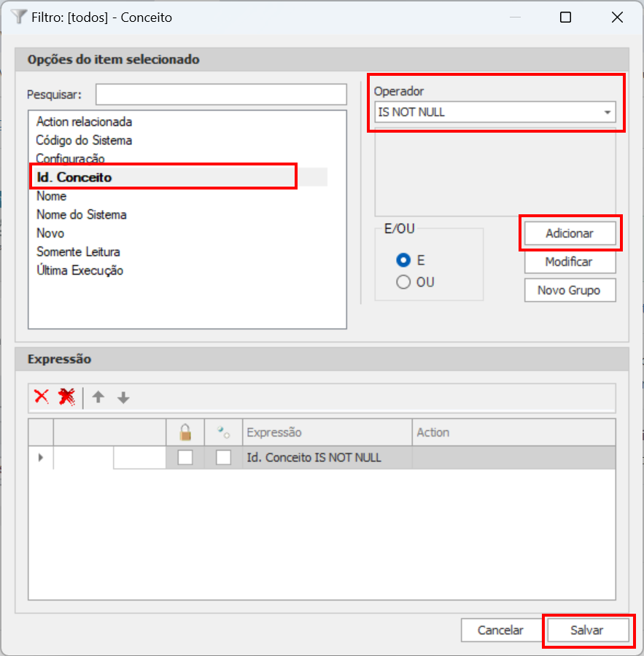Select Id. Conceito in the field list
The height and width of the screenshot is (656, 644).
click(74, 177)
